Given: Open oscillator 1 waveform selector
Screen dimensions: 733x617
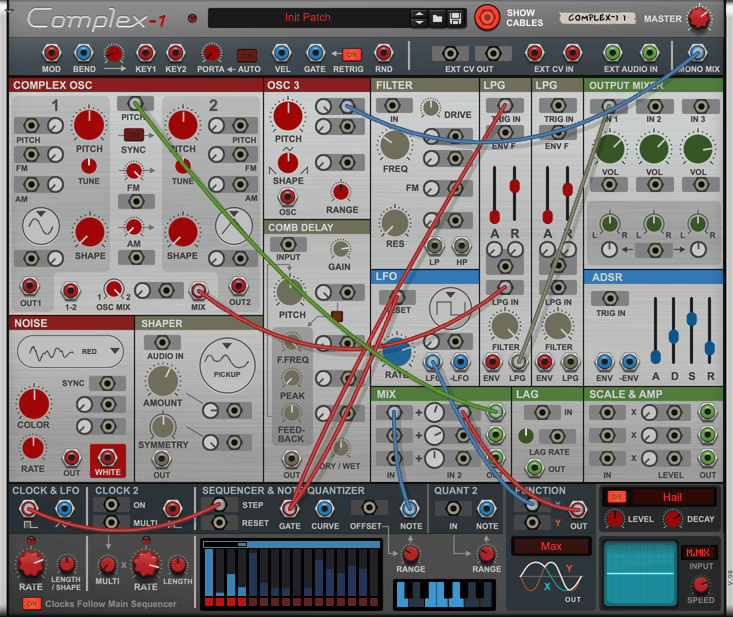Looking at the screenshot, I should click(x=41, y=226).
